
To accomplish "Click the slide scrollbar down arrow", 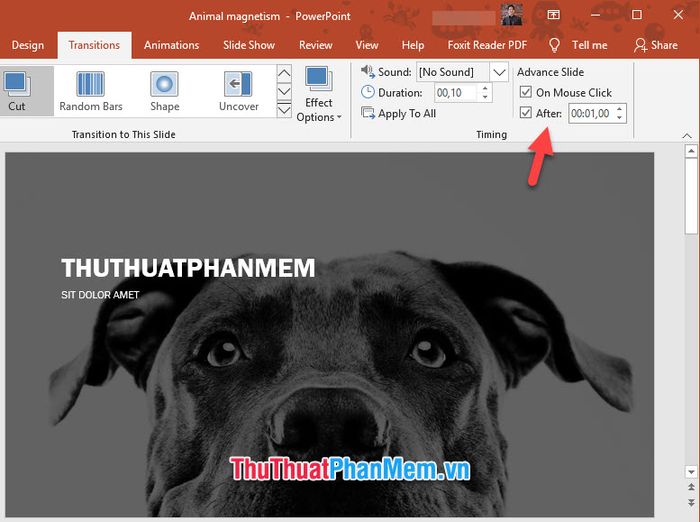I will (691, 472).
